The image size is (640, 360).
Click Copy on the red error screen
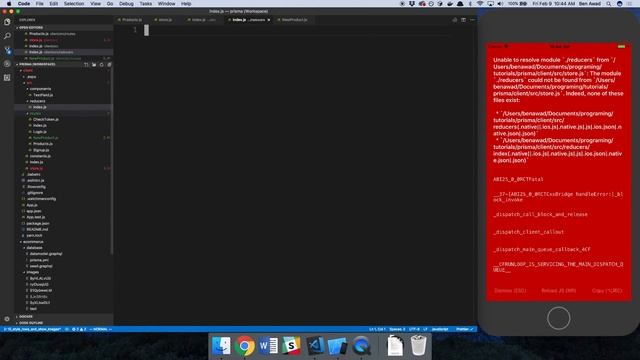[x=607, y=291]
